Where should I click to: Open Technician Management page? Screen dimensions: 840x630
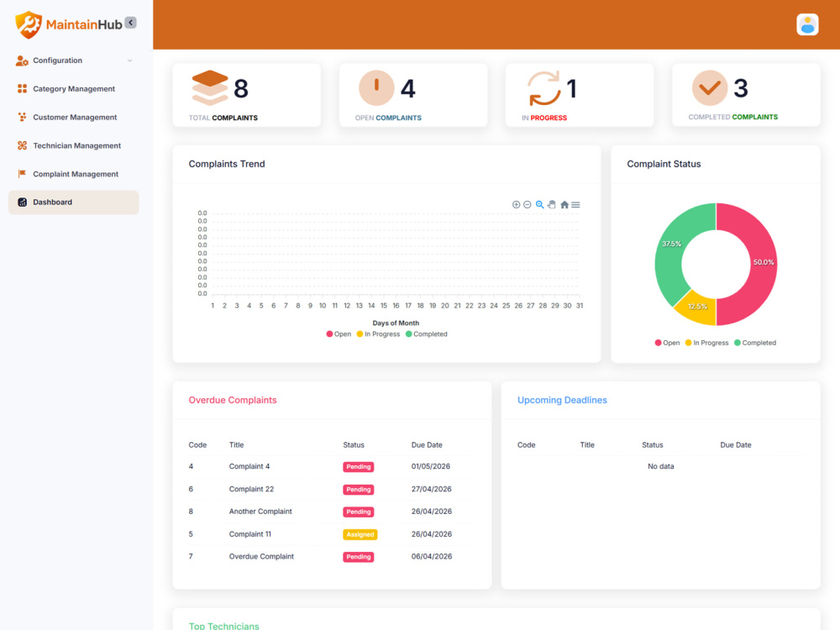click(x=74, y=145)
